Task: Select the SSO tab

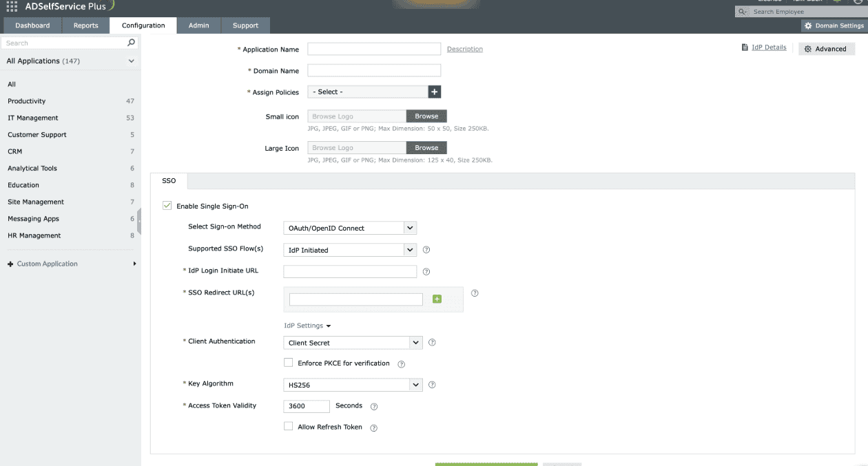Action: click(x=169, y=180)
